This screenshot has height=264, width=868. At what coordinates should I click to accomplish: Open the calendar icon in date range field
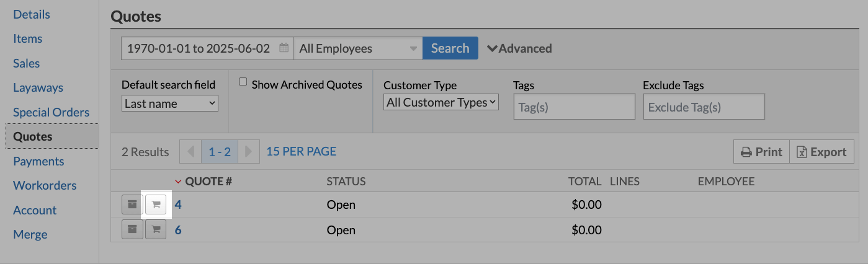(x=284, y=48)
